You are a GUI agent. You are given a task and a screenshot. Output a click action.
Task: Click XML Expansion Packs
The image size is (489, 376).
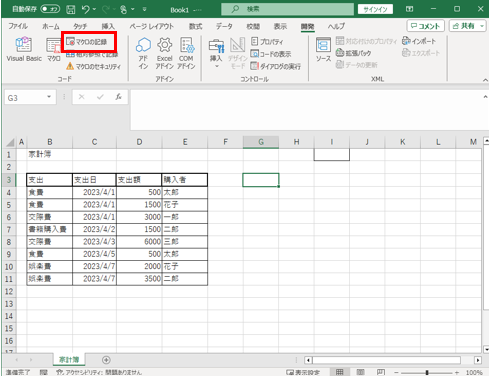(353, 53)
